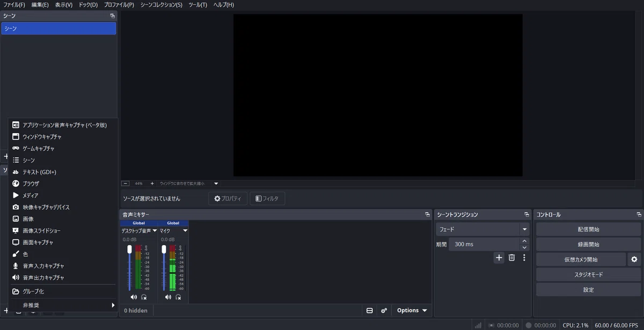Open advanced audio properties gears icon
The width and height of the screenshot is (644, 330).
pyautogui.click(x=384, y=310)
